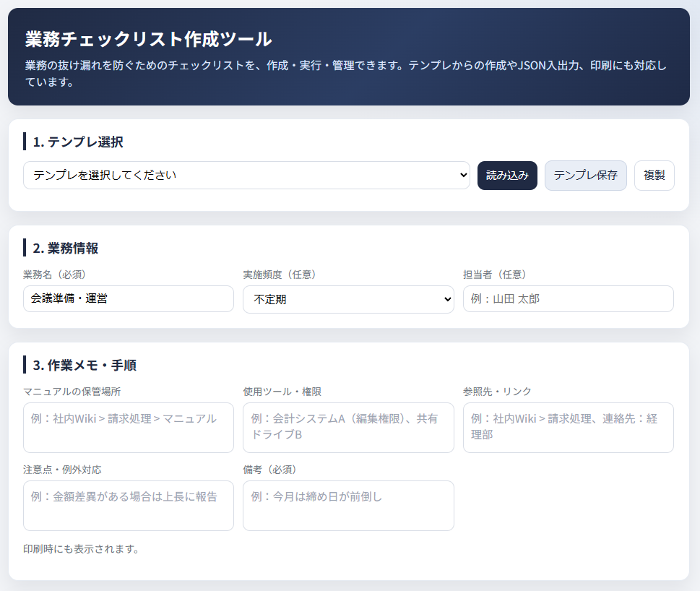Focus the 参照先・リンク text area
Viewport: 700px width, 591px height.
click(568, 428)
